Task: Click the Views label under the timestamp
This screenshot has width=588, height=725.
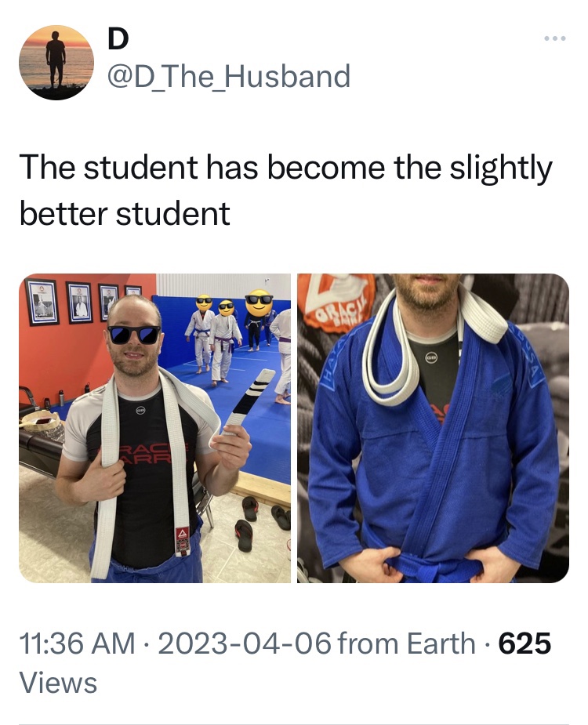Action: coord(58,683)
